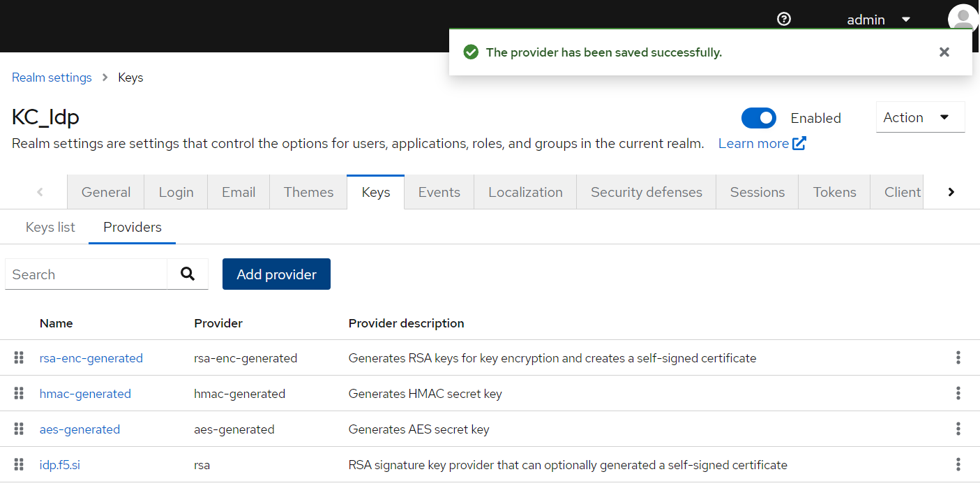Switch to the Keys list subtab

[50, 227]
